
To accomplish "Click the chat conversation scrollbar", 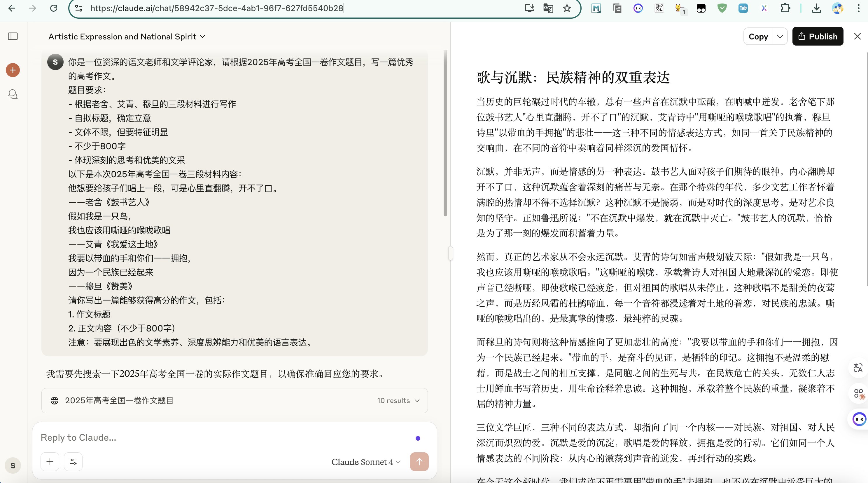I will [x=445, y=133].
